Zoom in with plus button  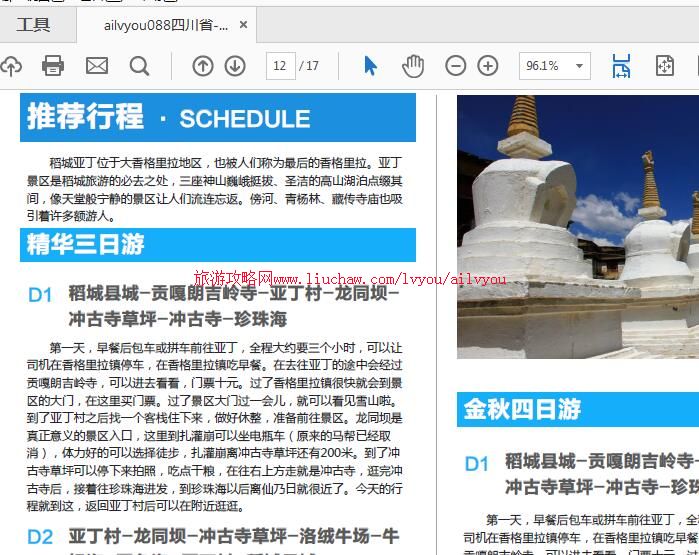(488, 66)
